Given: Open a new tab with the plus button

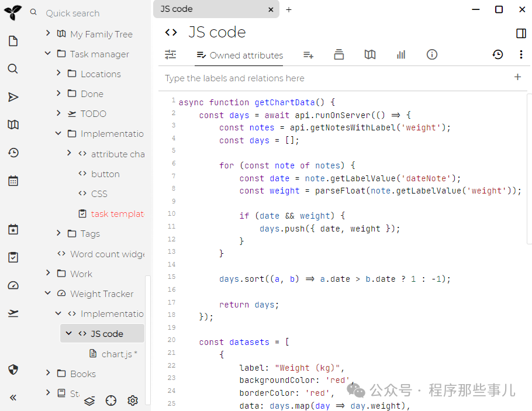Looking at the screenshot, I should click(289, 9).
